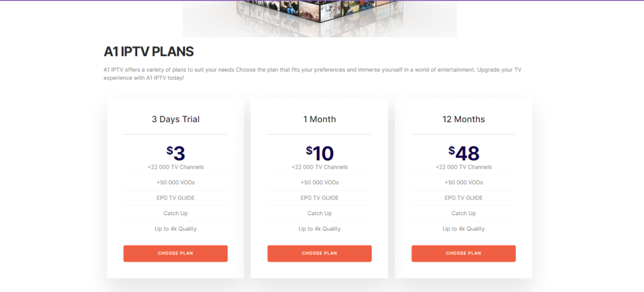The image size is (644, 292).
Task: Select the 1 Month plan title
Action: pos(319,119)
